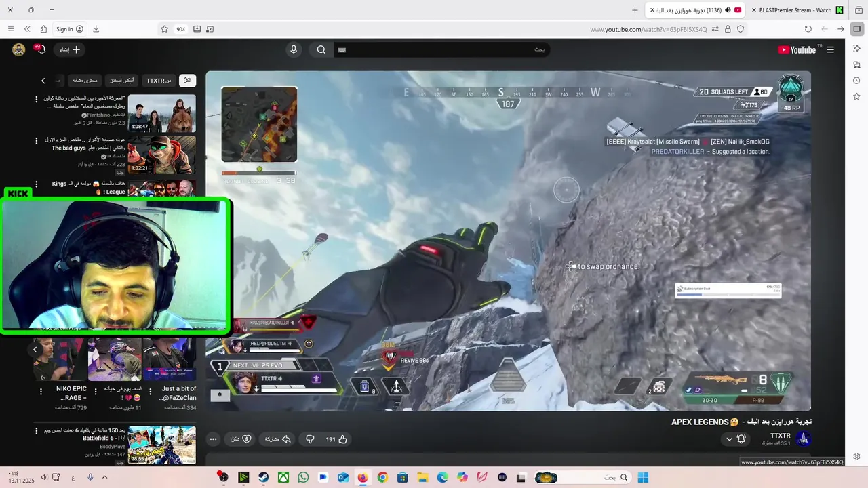View site security padlock info
868x488 pixels.
728,29
